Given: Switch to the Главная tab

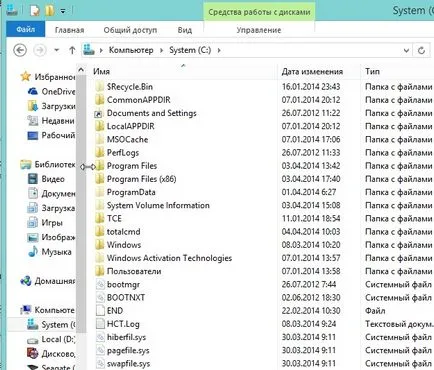Looking at the screenshot, I should (x=69, y=30).
